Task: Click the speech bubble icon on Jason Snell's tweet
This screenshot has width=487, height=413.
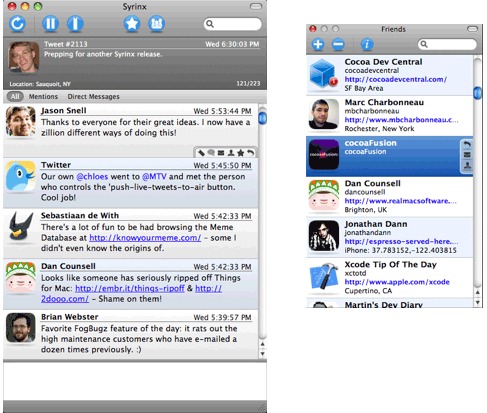Action: coord(211,153)
